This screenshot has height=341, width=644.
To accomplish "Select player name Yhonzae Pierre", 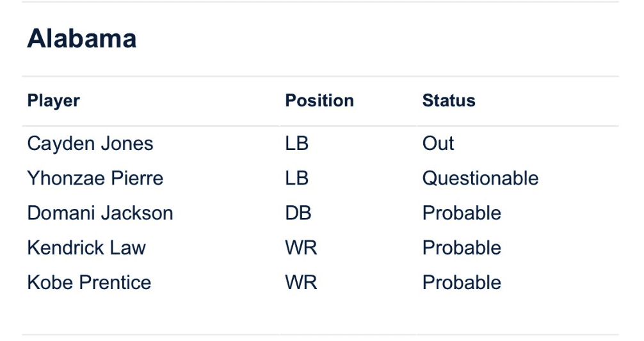I will pos(95,178).
